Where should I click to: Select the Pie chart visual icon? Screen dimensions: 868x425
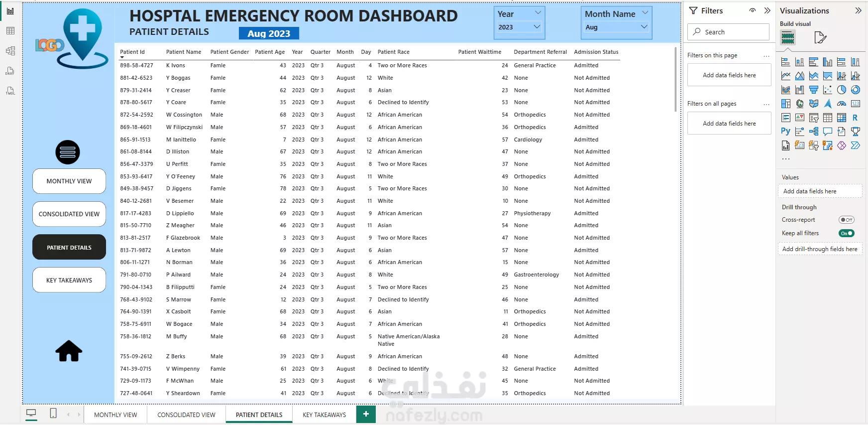[x=842, y=90]
